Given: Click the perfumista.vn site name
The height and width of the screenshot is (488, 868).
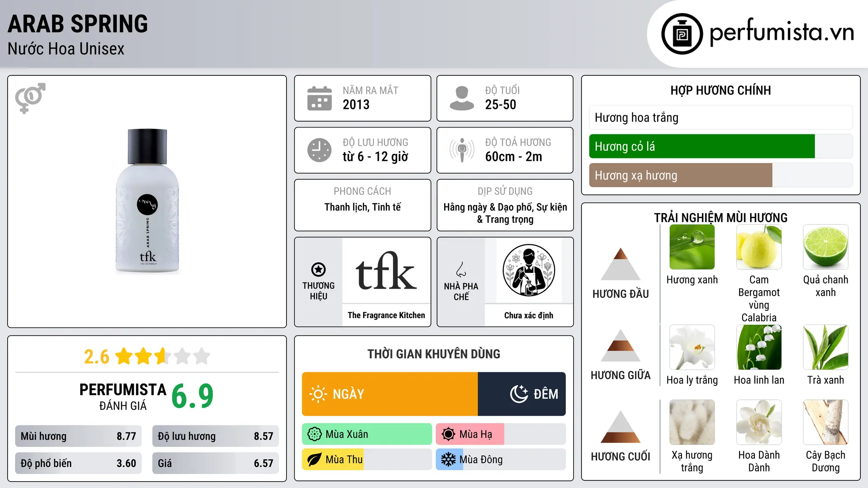Looking at the screenshot, I should coord(782,32).
